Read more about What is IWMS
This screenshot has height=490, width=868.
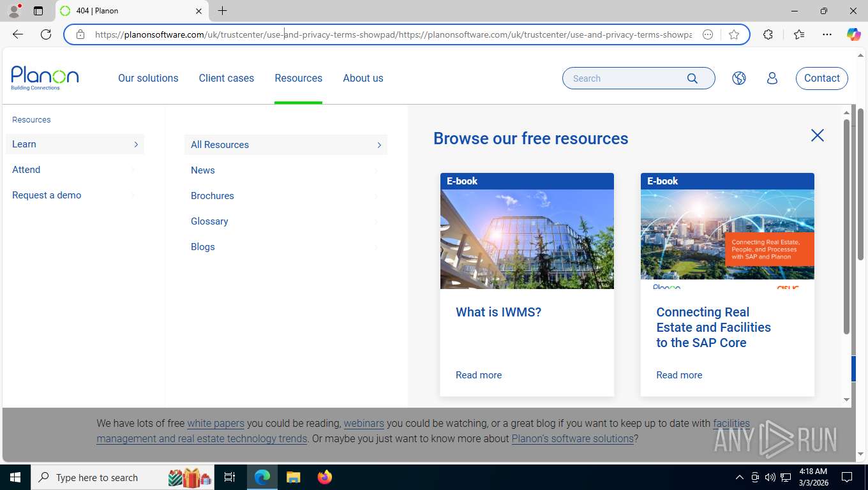click(x=479, y=375)
